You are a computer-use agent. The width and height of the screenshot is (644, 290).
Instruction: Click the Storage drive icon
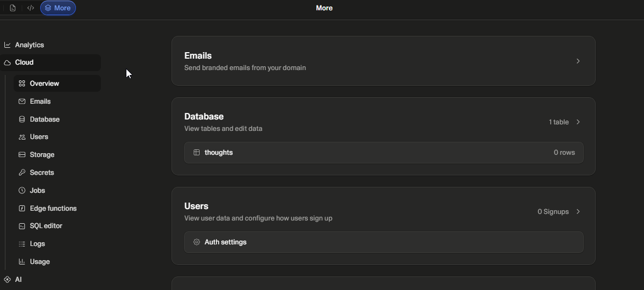[x=22, y=155]
